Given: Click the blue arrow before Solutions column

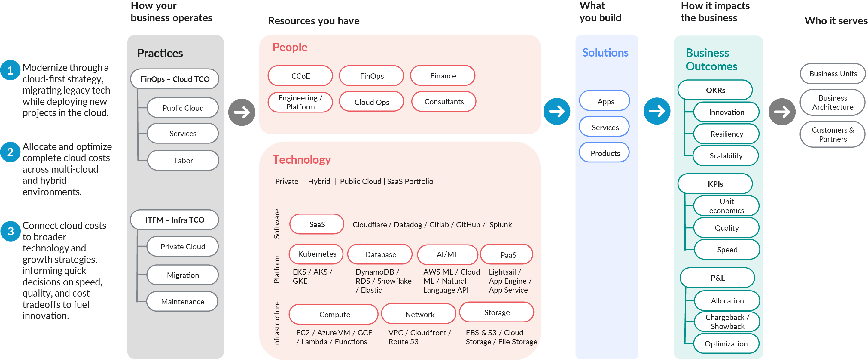Looking at the screenshot, I should pos(556,111).
